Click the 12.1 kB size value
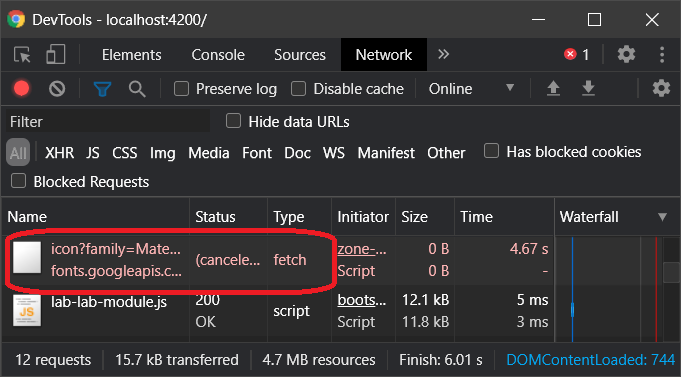This screenshot has height=377, width=681. pyautogui.click(x=426, y=300)
